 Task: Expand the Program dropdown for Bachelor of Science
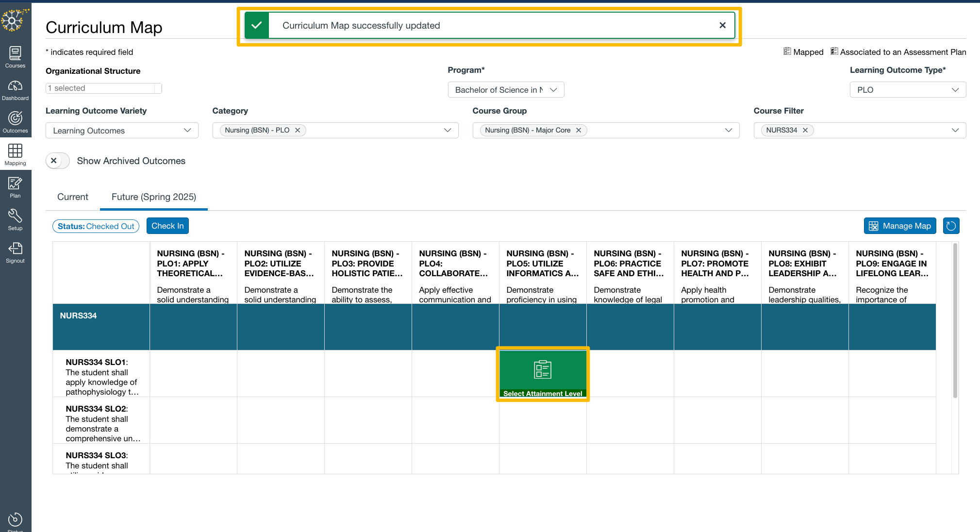click(x=505, y=89)
